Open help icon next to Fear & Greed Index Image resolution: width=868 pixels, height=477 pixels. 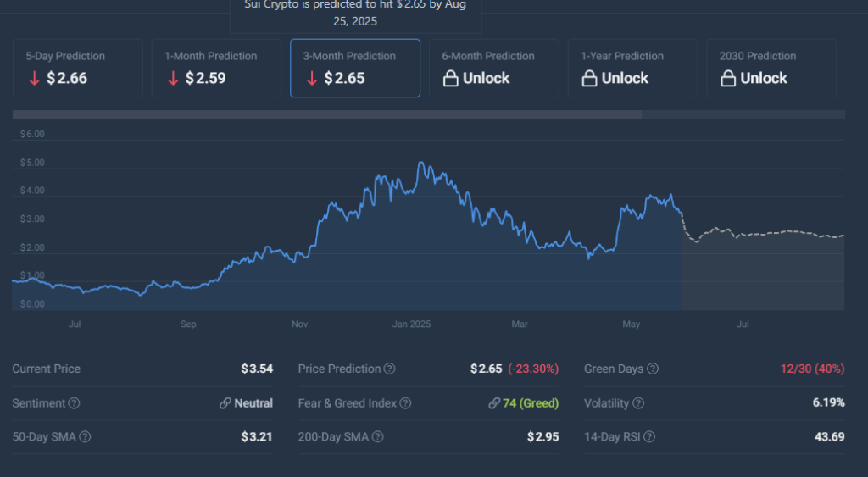tap(405, 402)
